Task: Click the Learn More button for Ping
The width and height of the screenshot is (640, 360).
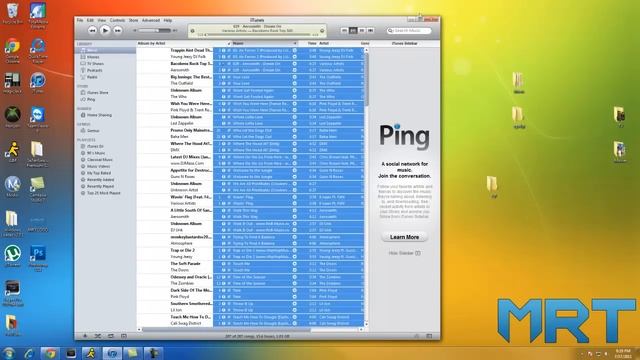Action: pyautogui.click(x=404, y=237)
